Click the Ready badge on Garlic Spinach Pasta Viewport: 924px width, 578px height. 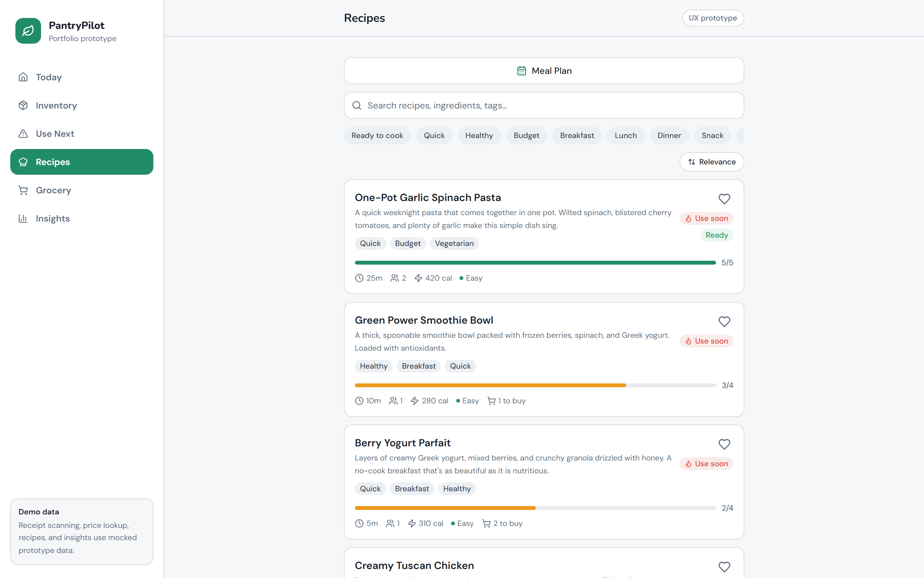coord(717,235)
